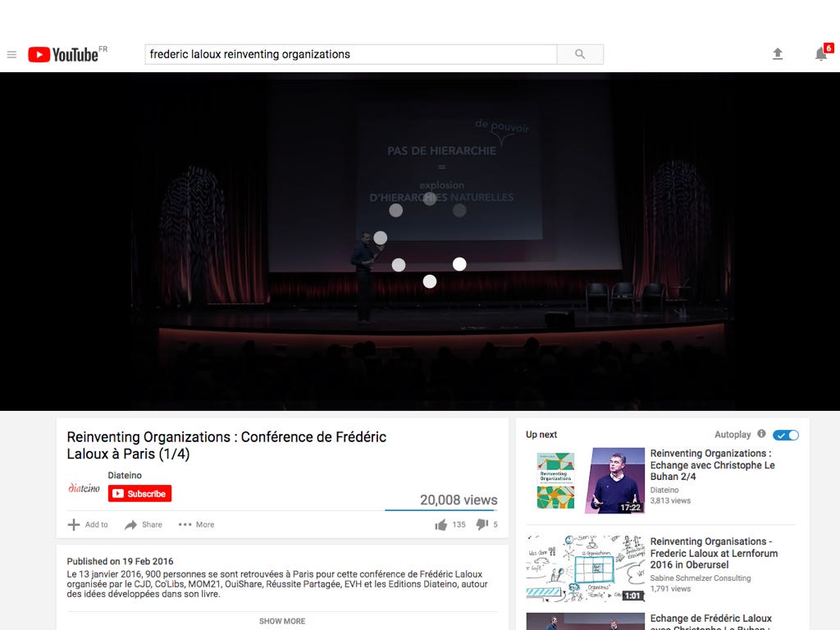Subscribe to the Diateino channel

[x=139, y=493]
